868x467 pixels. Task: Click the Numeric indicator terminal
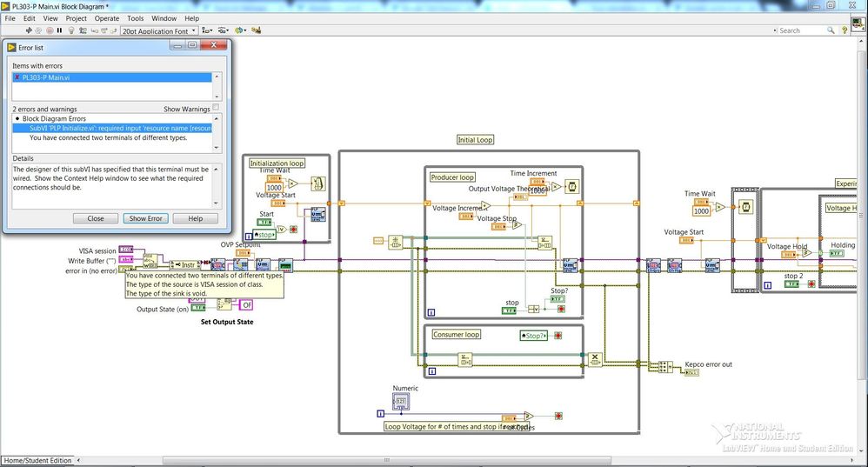click(401, 402)
